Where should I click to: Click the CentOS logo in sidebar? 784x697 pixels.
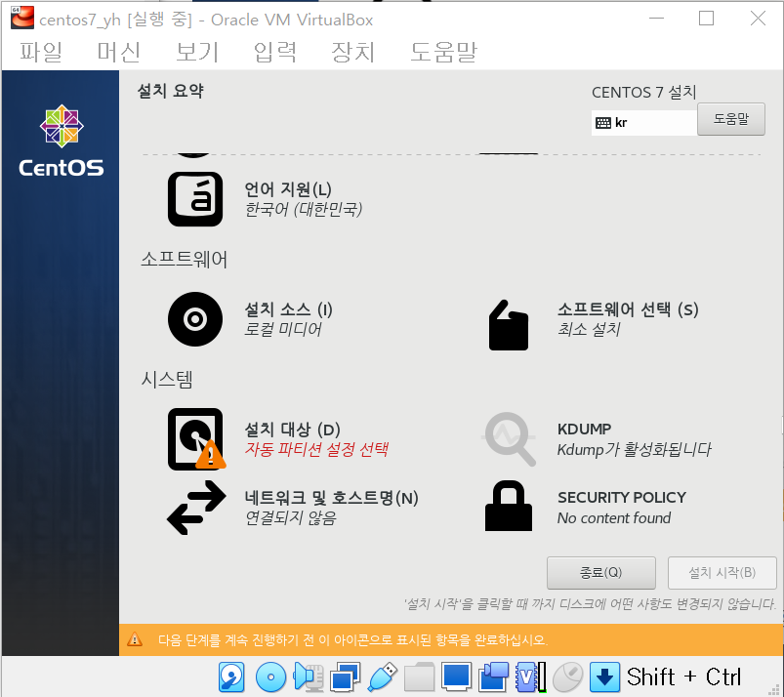coord(62,141)
